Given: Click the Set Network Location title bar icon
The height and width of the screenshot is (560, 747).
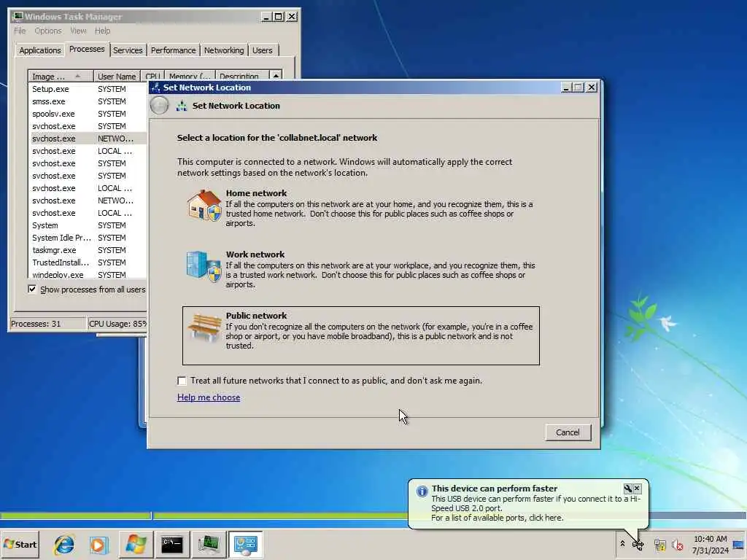Looking at the screenshot, I should click(x=156, y=87).
